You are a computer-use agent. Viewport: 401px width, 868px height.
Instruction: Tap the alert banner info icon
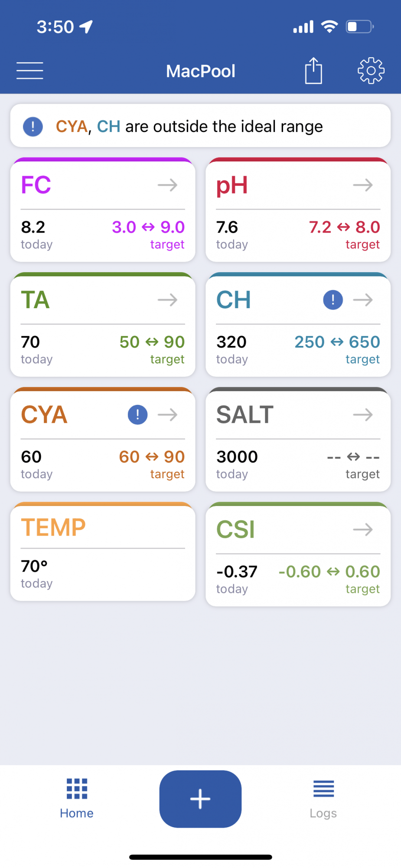coord(33,127)
